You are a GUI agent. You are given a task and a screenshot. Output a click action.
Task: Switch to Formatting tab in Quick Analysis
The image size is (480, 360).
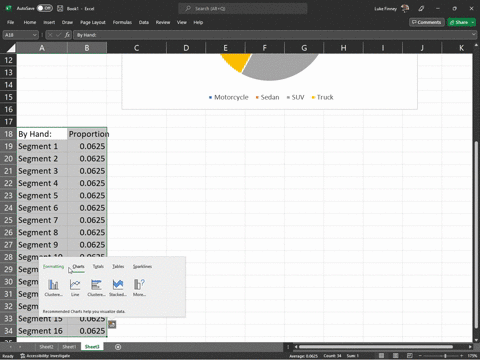53,267
